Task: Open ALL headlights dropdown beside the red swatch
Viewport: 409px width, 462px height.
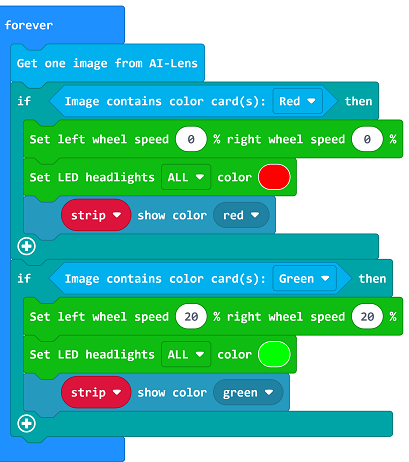Action: click(x=186, y=177)
